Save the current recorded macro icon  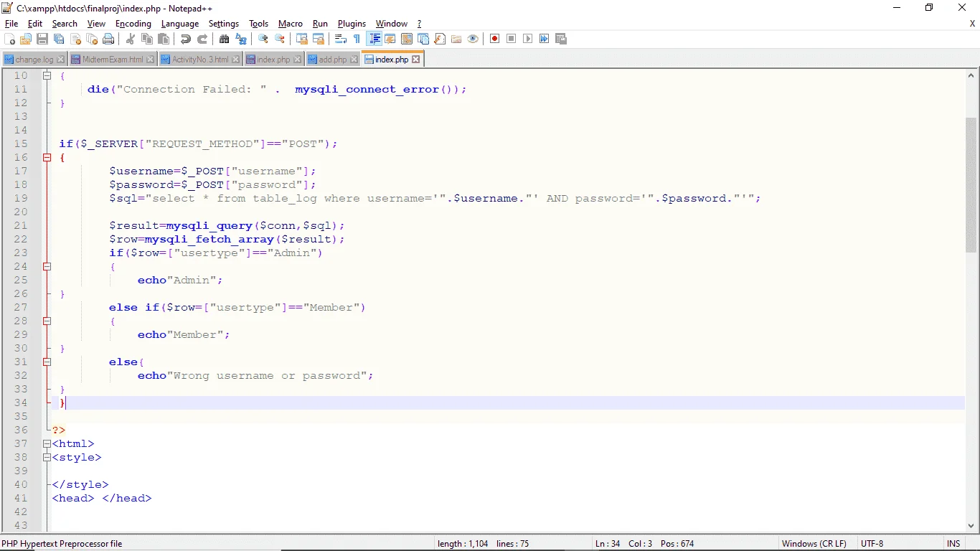[x=560, y=39]
